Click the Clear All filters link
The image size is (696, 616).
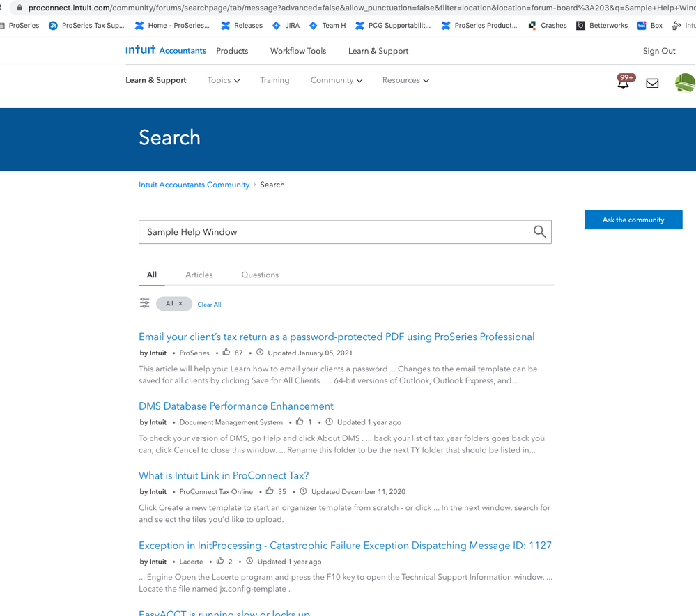209,305
